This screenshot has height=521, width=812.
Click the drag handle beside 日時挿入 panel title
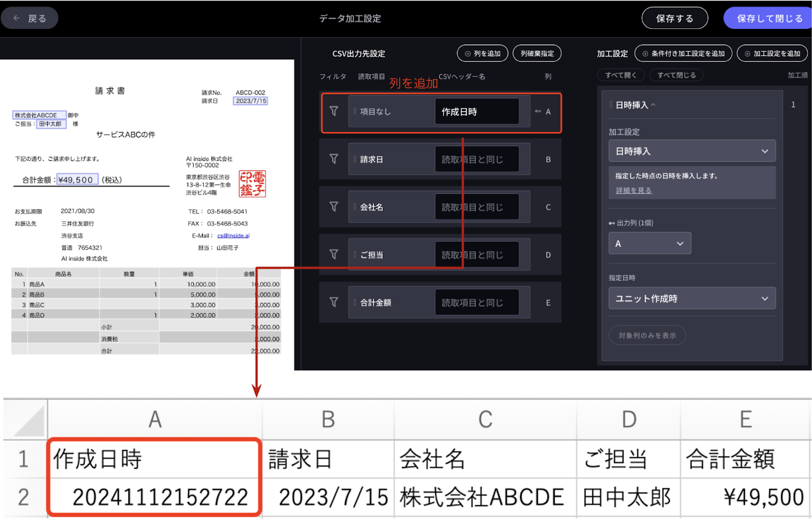611,105
